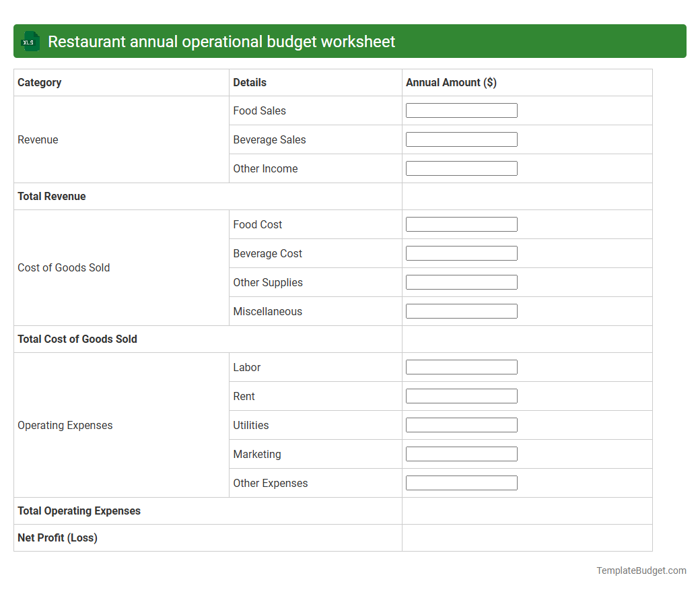Viewport: 700px width, 590px height.
Task: Click the Rent amount input field
Action: click(461, 395)
